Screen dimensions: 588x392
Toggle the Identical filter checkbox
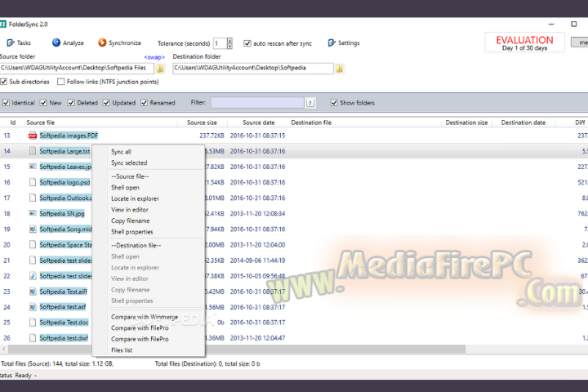tap(6, 103)
